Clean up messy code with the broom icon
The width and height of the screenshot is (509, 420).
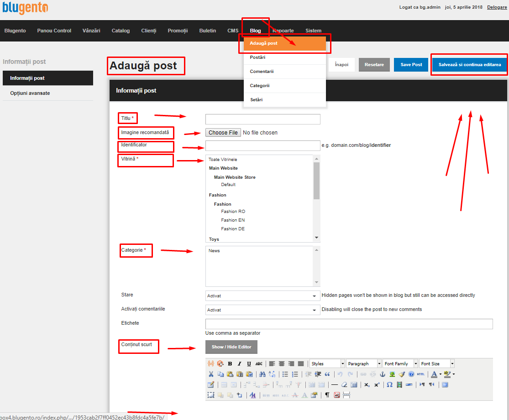click(402, 374)
